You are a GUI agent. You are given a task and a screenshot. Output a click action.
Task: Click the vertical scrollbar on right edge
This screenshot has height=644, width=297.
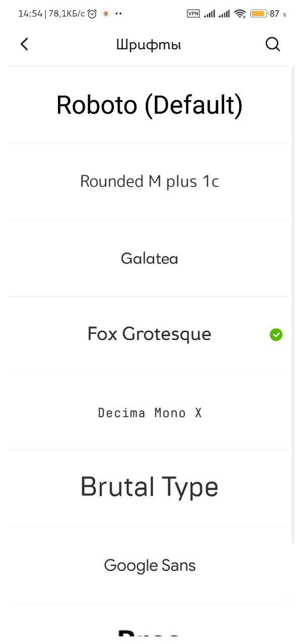[293, 304]
